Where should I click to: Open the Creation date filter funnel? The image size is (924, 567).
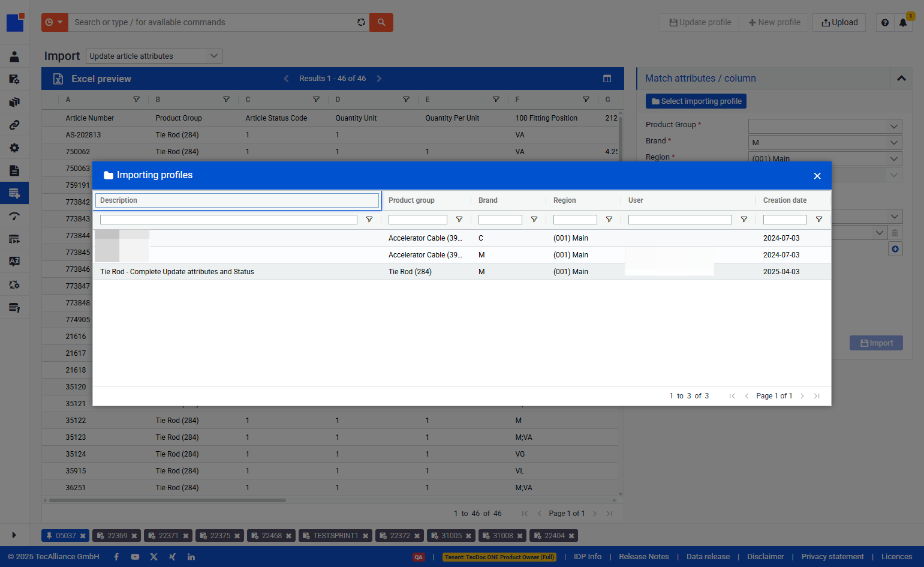(x=819, y=220)
